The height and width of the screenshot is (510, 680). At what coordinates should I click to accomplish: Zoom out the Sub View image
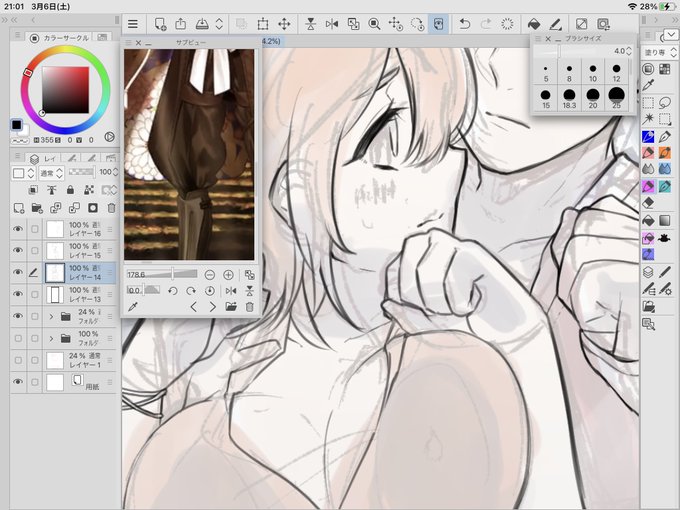[209, 275]
